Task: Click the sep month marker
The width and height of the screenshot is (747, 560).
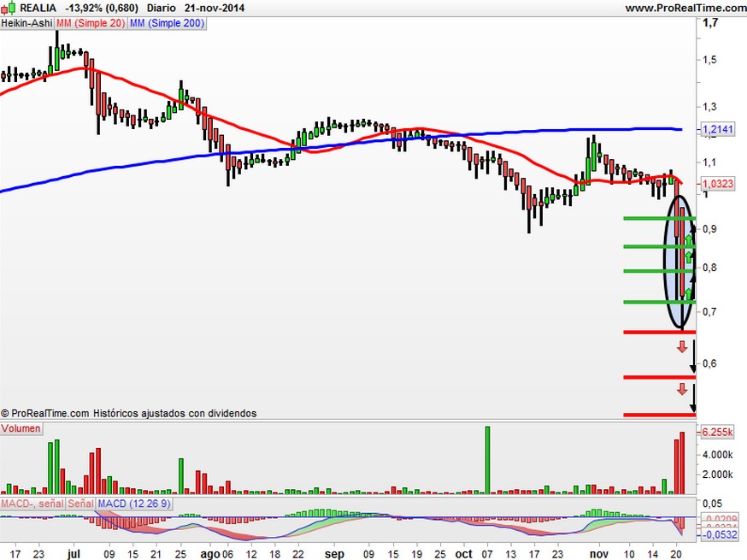Action: click(334, 554)
